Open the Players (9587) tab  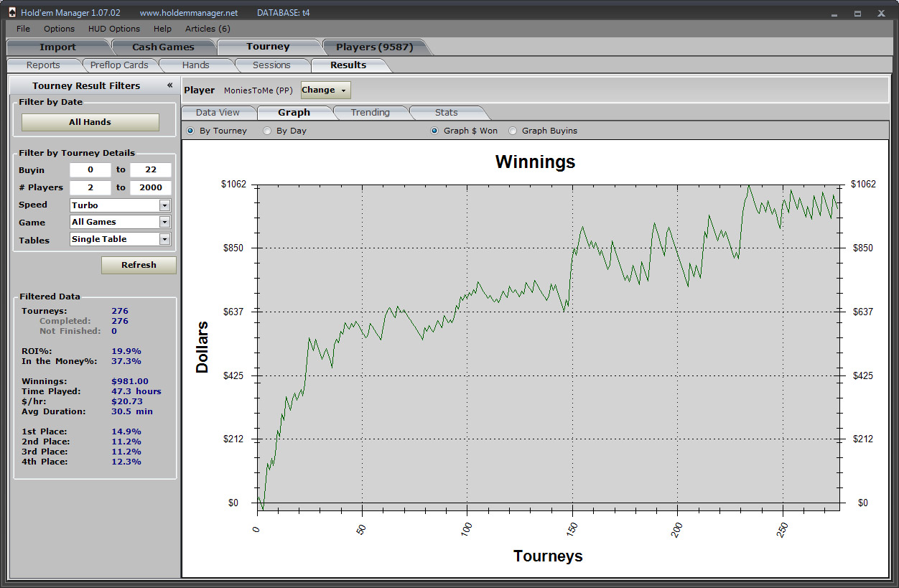point(374,47)
